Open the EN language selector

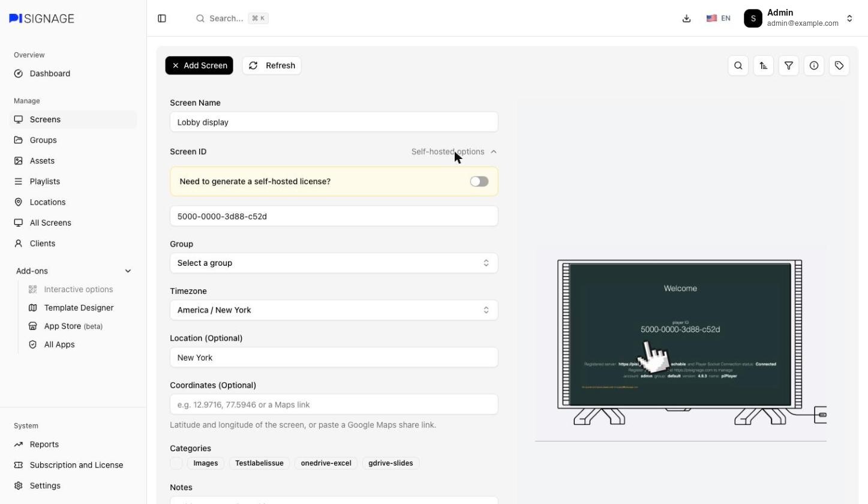(718, 19)
